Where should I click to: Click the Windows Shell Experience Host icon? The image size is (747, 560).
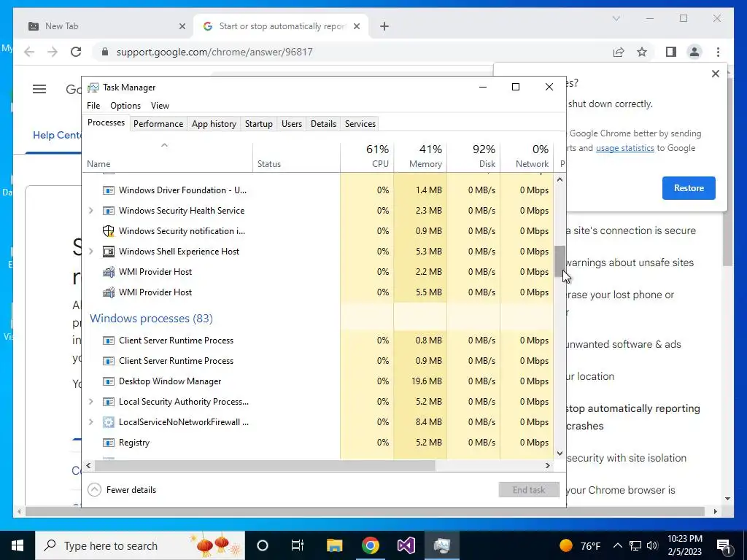[x=109, y=252]
